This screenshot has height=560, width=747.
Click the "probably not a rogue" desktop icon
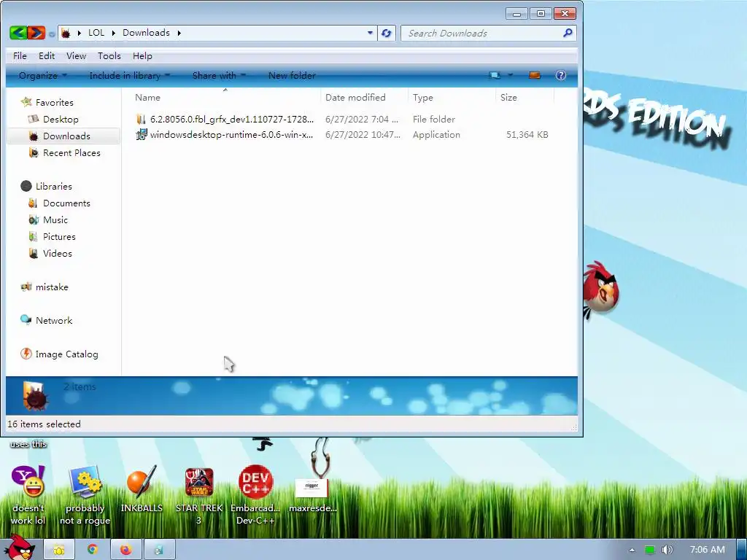(85, 495)
